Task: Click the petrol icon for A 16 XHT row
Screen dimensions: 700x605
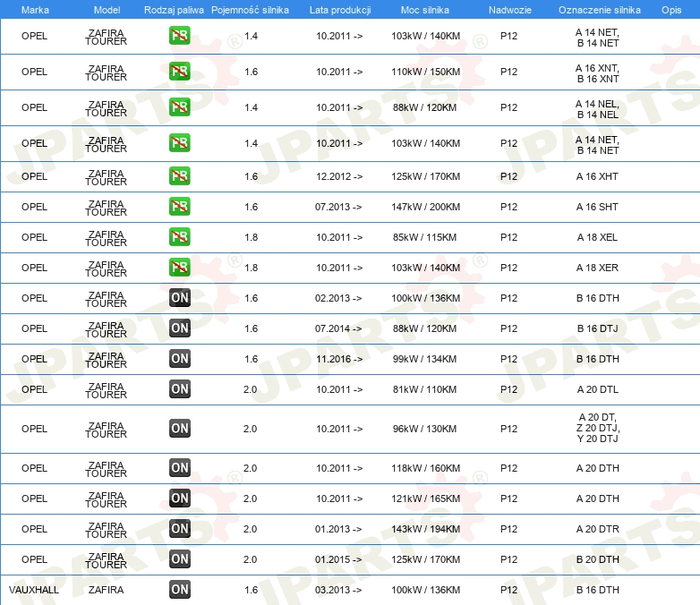Action: pos(179,176)
